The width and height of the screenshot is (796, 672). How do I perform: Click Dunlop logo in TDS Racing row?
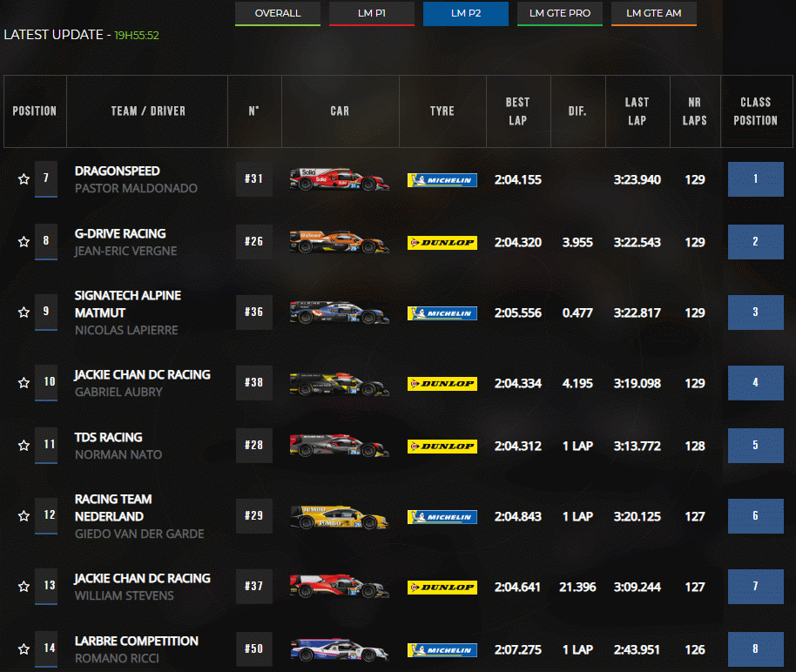pos(442,447)
